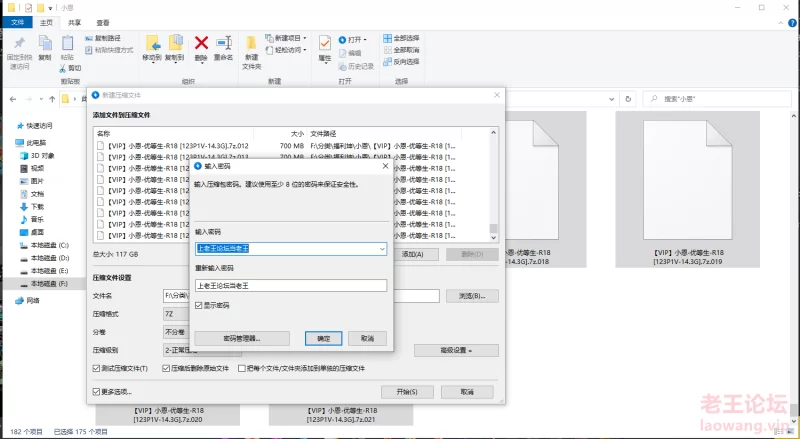Click the Start(S) button

click(407, 392)
